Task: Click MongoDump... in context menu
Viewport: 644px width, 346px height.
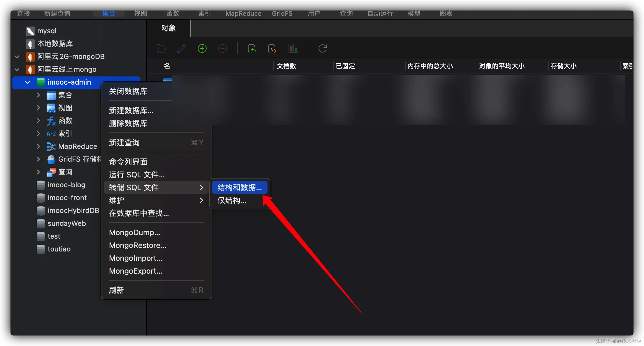Action: click(x=134, y=233)
